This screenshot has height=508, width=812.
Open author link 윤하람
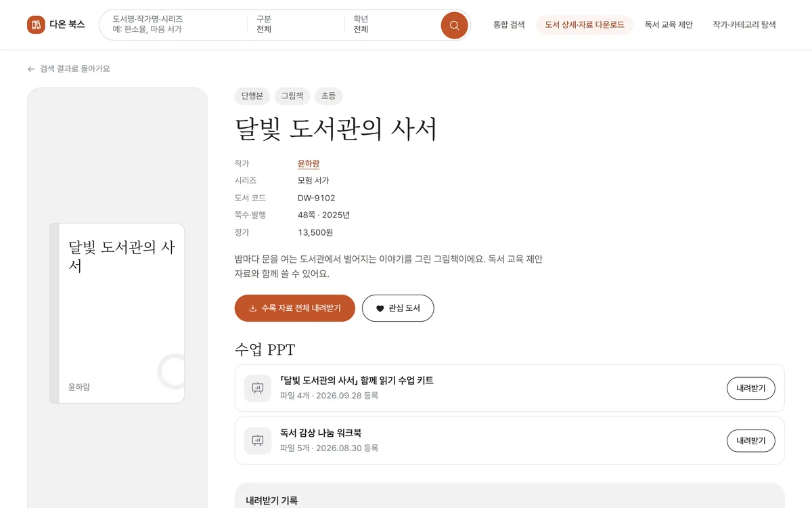(309, 164)
